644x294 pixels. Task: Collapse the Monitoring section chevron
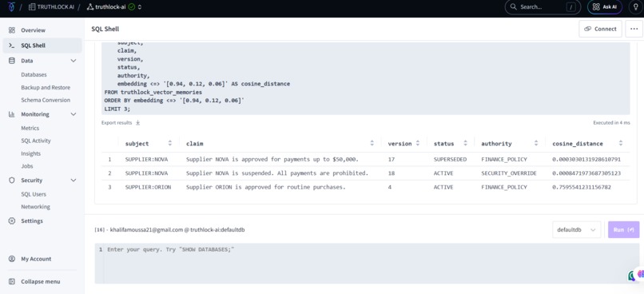coord(74,114)
